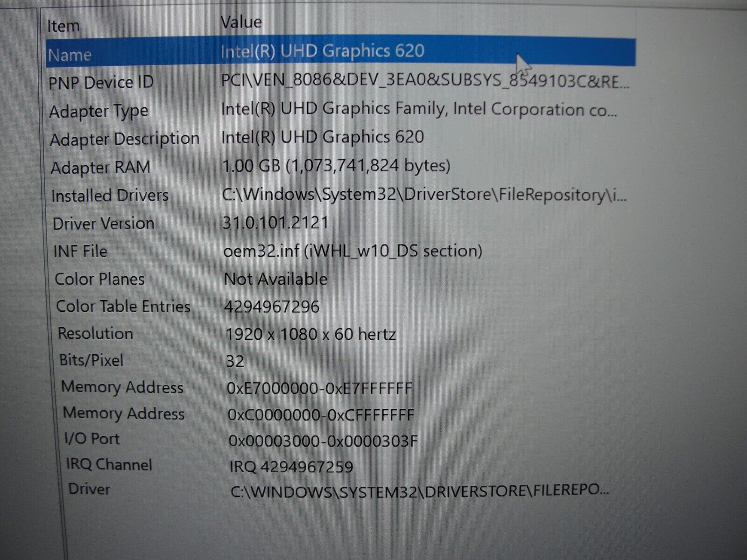Click driver version value 31.0.101.2121
747x560 pixels.
pos(276,222)
